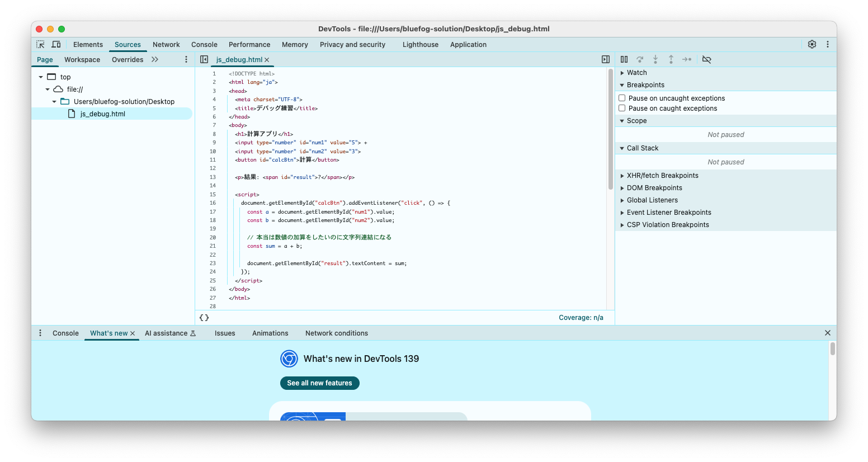The width and height of the screenshot is (868, 462).
Task: Click the pretty print braces icon
Action: 204,318
